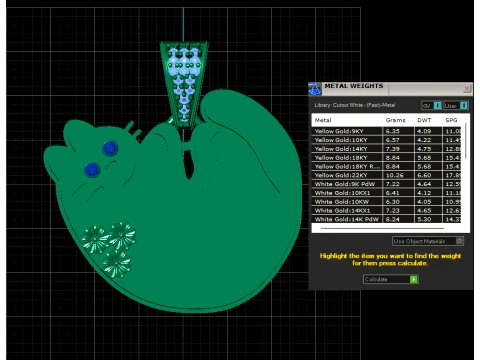The height and width of the screenshot is (360, 480).
Task: Close the Metal Weights panel
Action: 467,88
